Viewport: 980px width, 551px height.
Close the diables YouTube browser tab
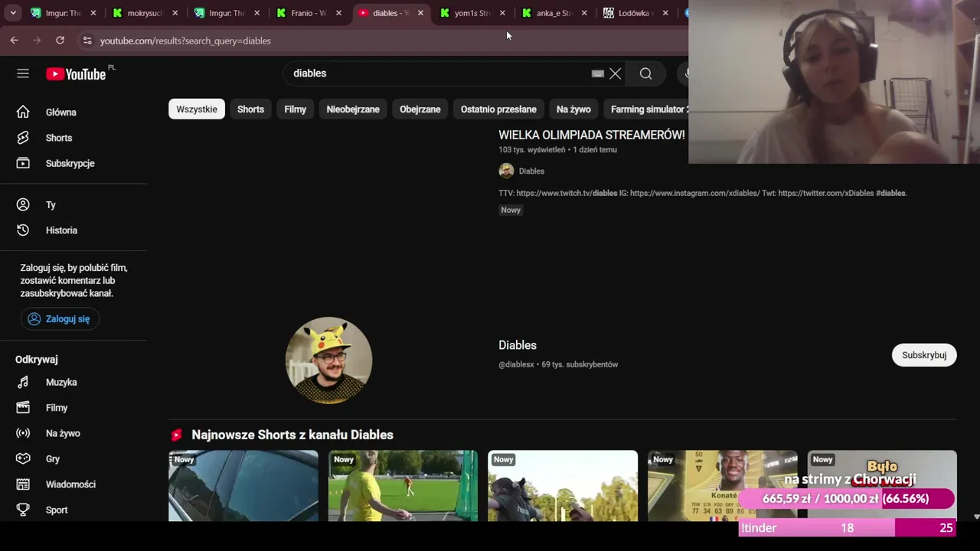coord(420,13)
